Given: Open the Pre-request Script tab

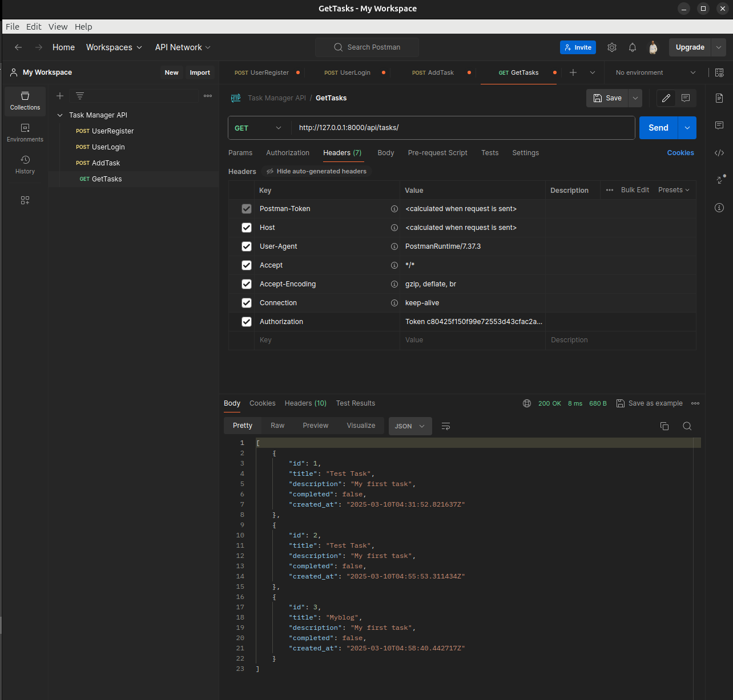Looking at the screenshot, I should tap(438, 153).
